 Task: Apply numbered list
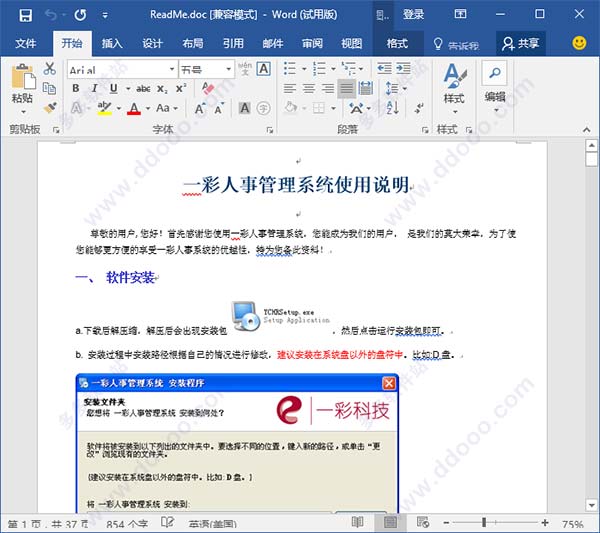320,69
